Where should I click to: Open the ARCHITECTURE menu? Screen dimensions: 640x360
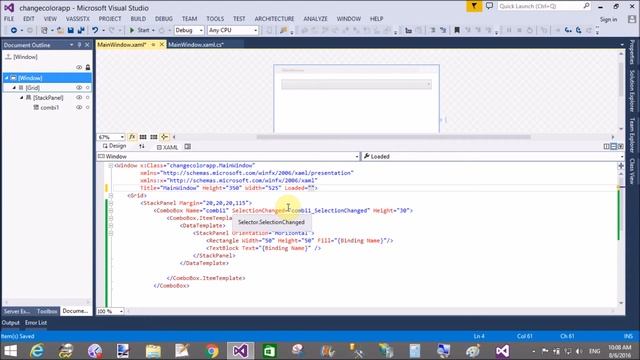[x=274, y=19]
